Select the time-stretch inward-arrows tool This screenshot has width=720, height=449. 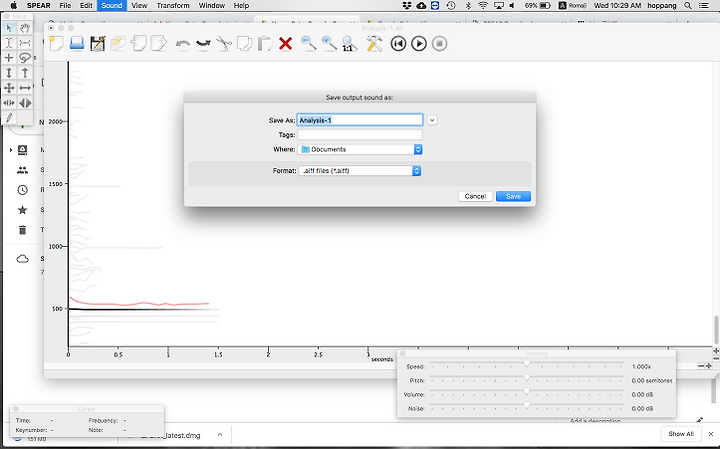pyautogui.click(x=9, y=103)
